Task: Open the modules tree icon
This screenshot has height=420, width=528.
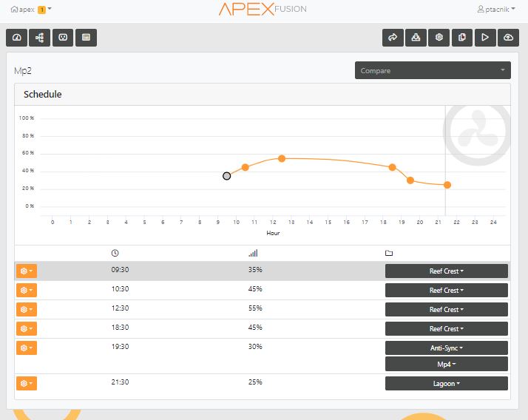Action: 40,38
